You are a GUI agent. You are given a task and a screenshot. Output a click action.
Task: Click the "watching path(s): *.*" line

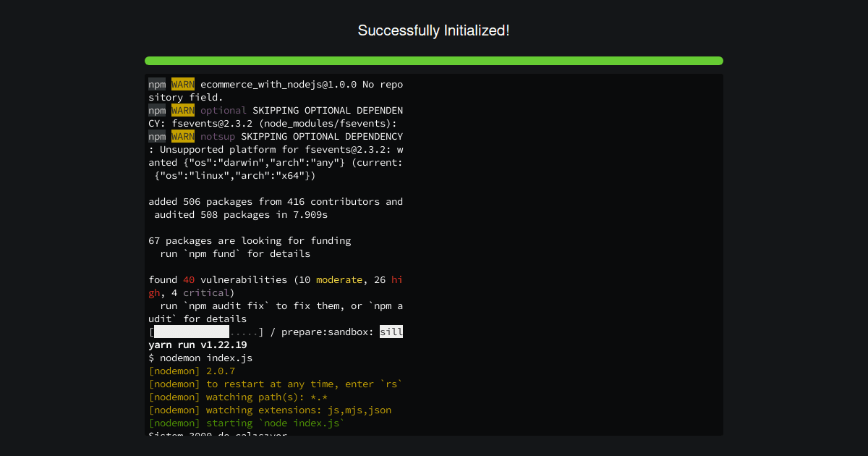(238, 397)
